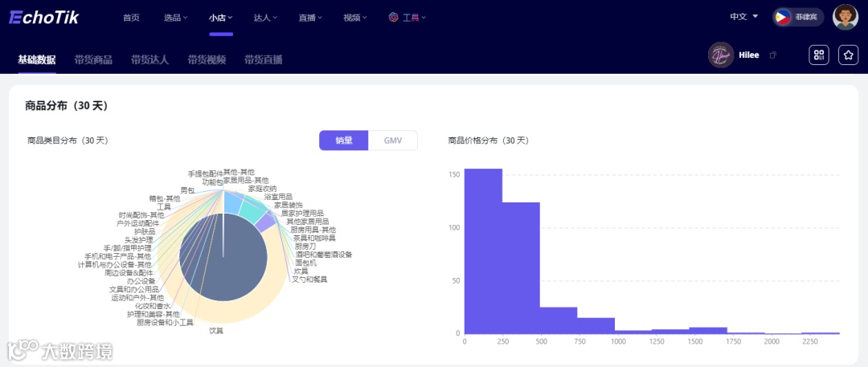Click the pie label 文具和办公用品
Viewport: 868px width, 367px height.
tap(133, 289)
